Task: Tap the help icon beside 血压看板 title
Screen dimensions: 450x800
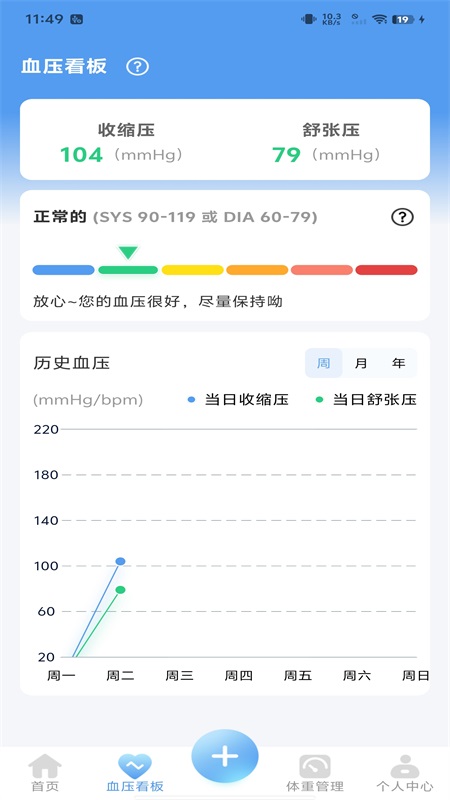Action: coord(137,67)
